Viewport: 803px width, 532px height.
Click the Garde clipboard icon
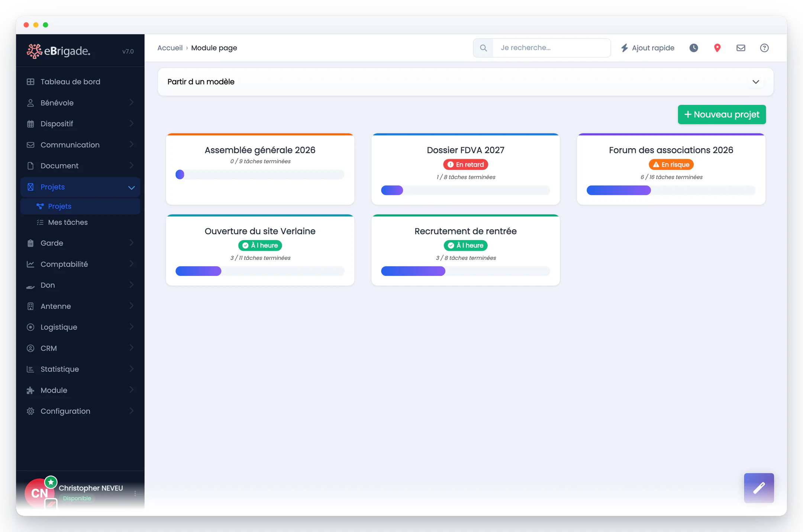[30, 243]
